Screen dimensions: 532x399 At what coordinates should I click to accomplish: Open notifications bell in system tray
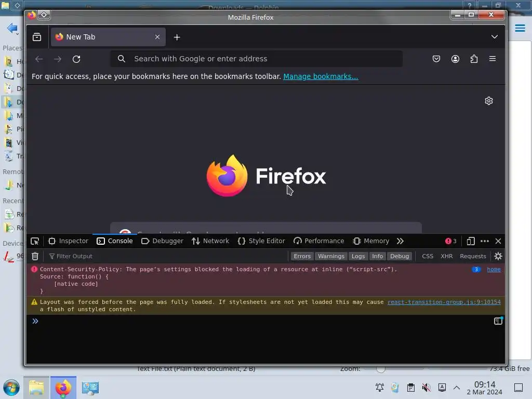(x=380, y=388)
